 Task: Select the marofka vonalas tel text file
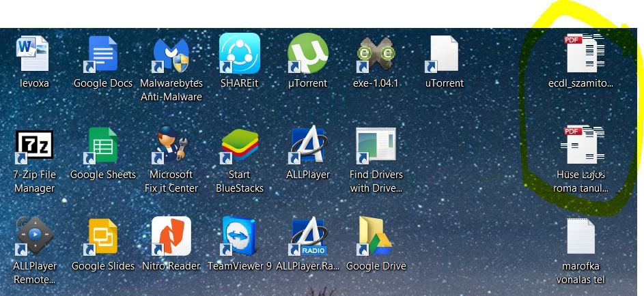coord(580,236)
